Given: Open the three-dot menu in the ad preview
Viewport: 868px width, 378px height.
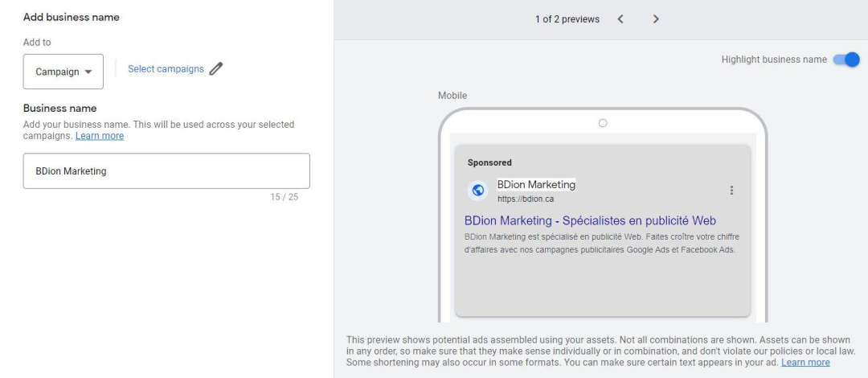Looking at the screenshot, I should (x=731, y=190).
